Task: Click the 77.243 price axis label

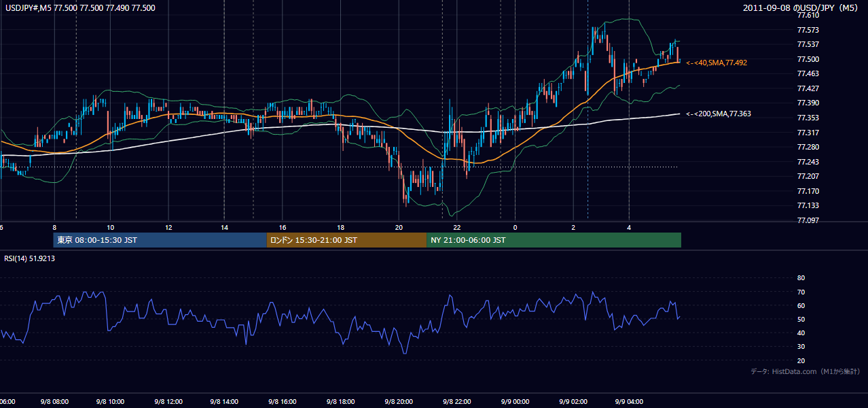Action: click(808, 161)
